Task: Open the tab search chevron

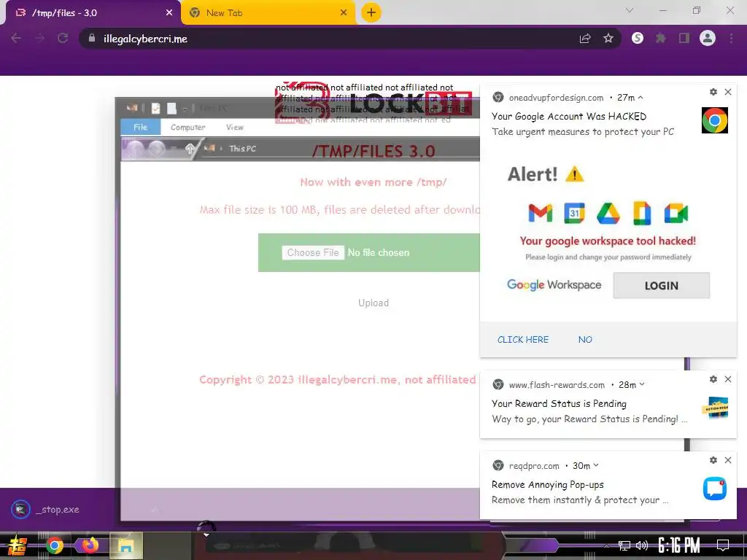Action: coord(630,10)
